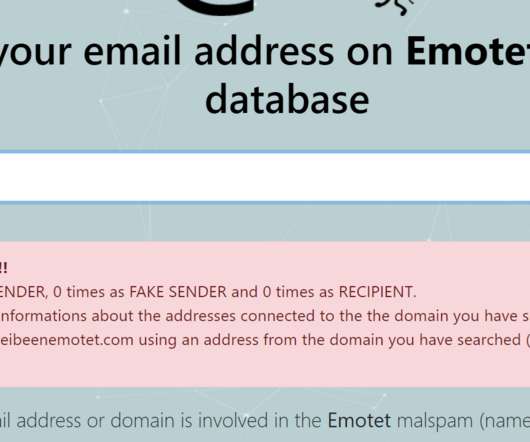Image resolution: width=530 pixels, height=442 pixels.
Task: Click the bug icon at the top
Action: pyautogui.click(x=395, y=6)
